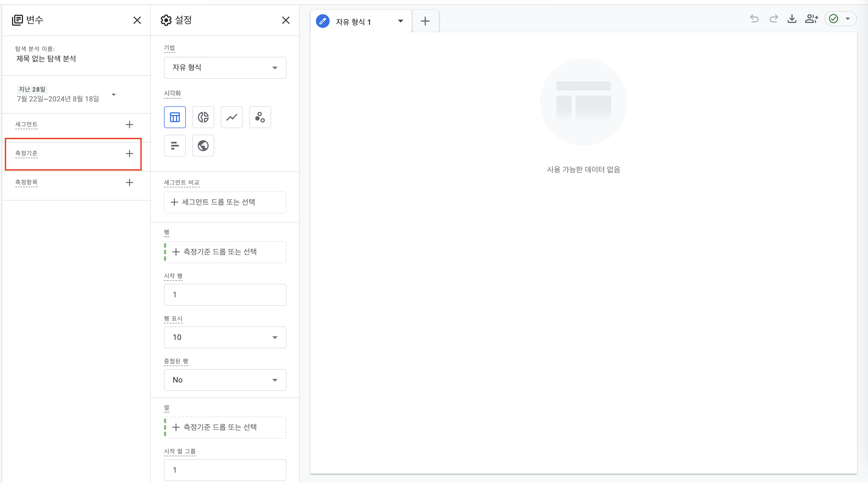Download the exploration data
The height and width of the screenshot is (483, 868).
792,19
